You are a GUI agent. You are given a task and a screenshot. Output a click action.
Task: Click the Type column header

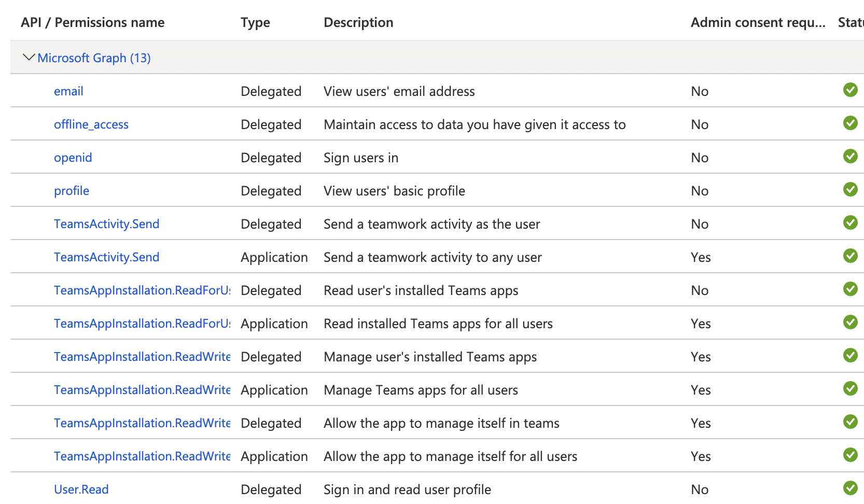pos(255,23)
